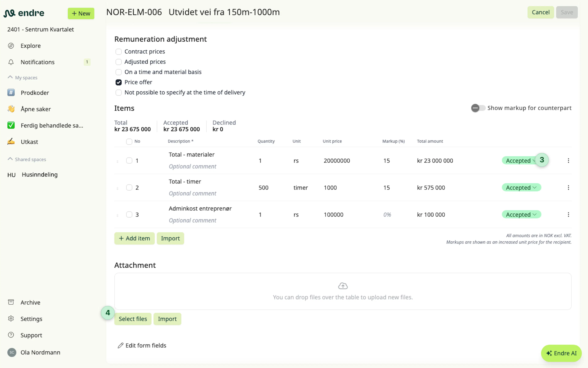Click the Prodkoder hash icon
This screenshot has width=588, height=368.
coord(11,92)
